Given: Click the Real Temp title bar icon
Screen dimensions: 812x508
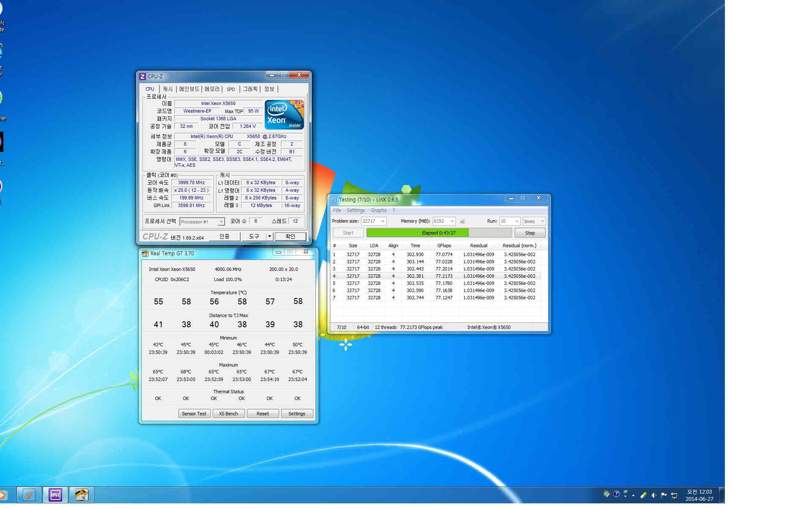Looking at the screenshot, I should point(145,254).
